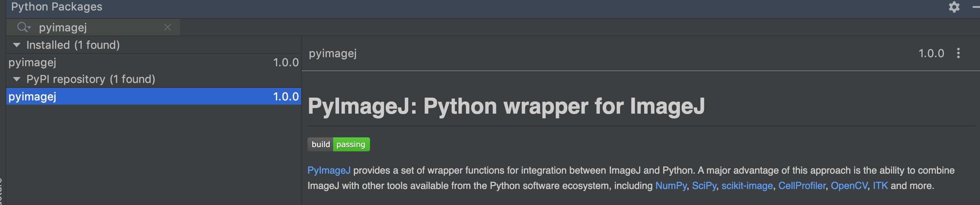Screen dimensions: 980x205
Task: Minimize the Python Packages tool window
Action: pyautogui.click(x=976, y=7)
